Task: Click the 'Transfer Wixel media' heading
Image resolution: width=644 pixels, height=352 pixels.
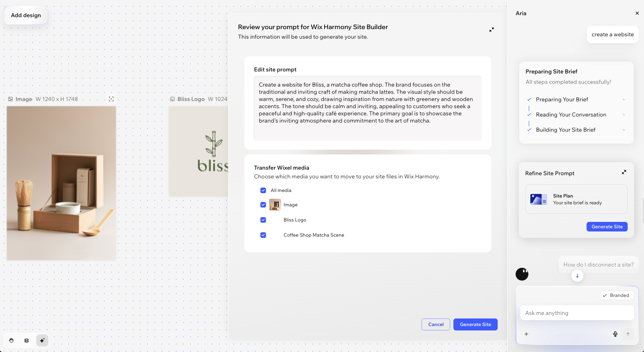Action: tap(282, 168)
